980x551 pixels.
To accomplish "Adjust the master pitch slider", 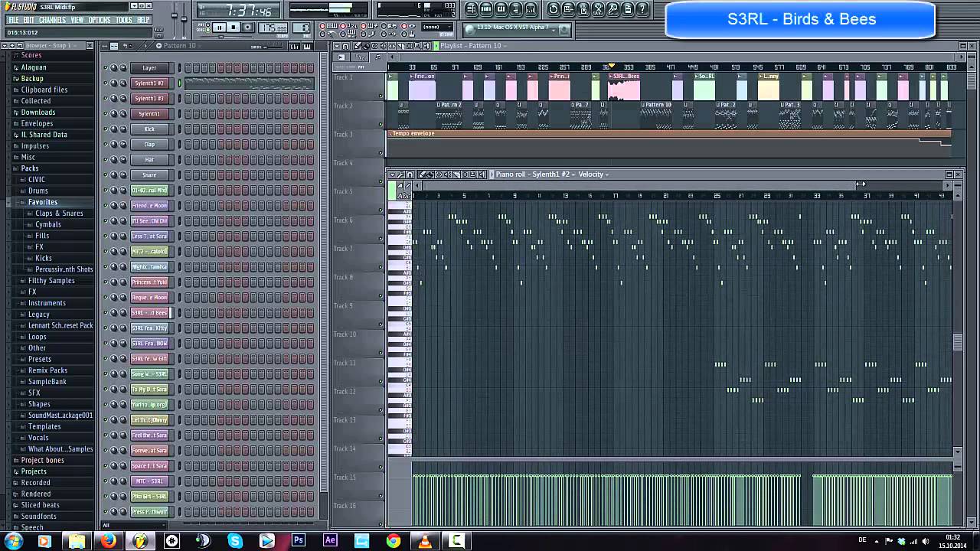I will coord(184,18).
